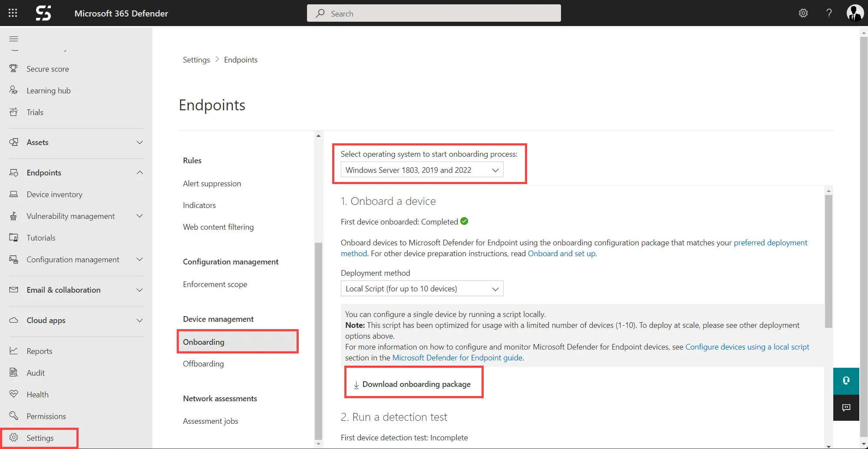Open the feedback chat bubble button
The height and width of the screenshot is (449, 868).
tap(846, 408)
